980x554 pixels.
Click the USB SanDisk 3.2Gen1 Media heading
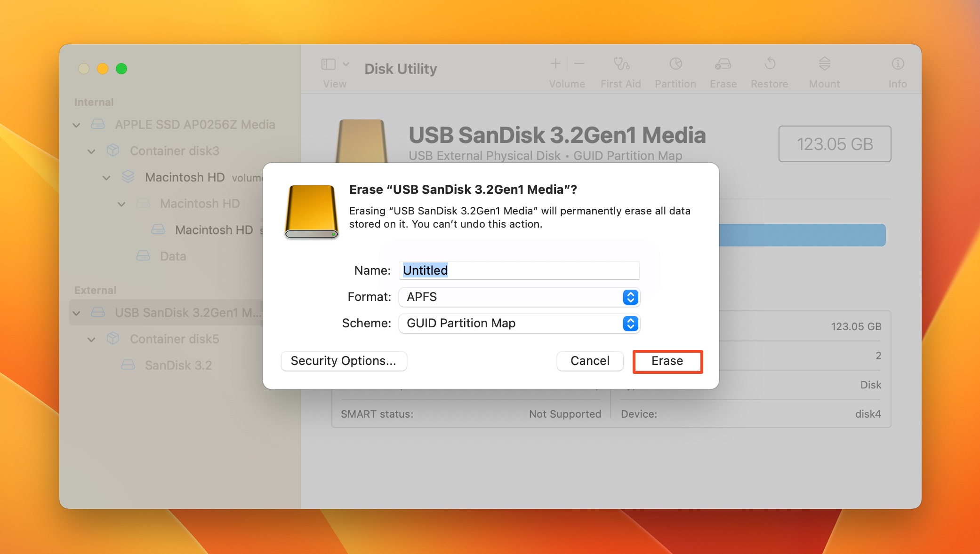(x=557, y=135)
